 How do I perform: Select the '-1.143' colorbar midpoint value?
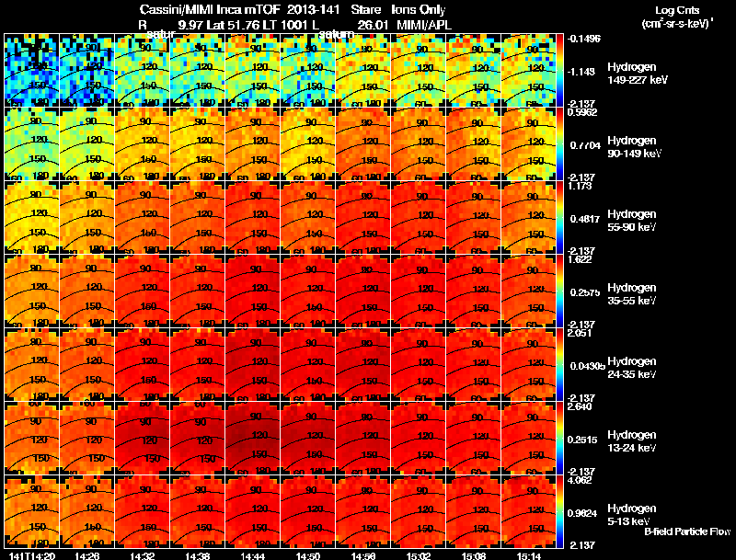(582, 72)
